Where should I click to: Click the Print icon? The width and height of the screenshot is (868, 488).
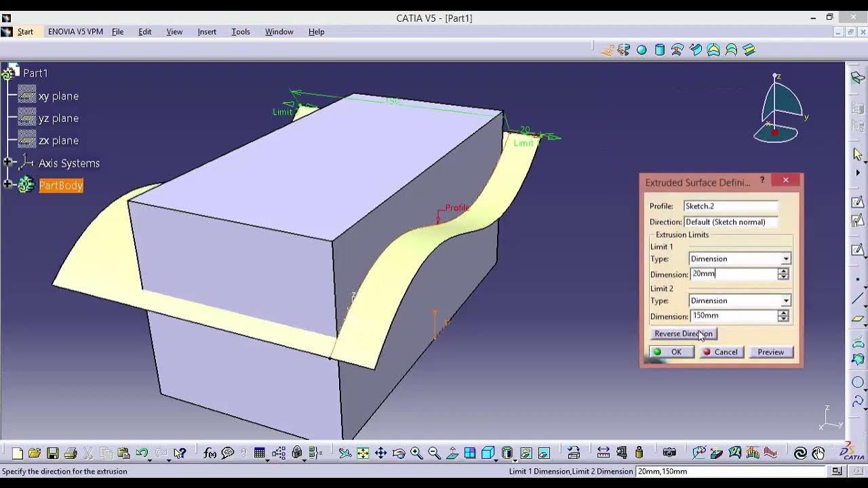coord(70,453)
